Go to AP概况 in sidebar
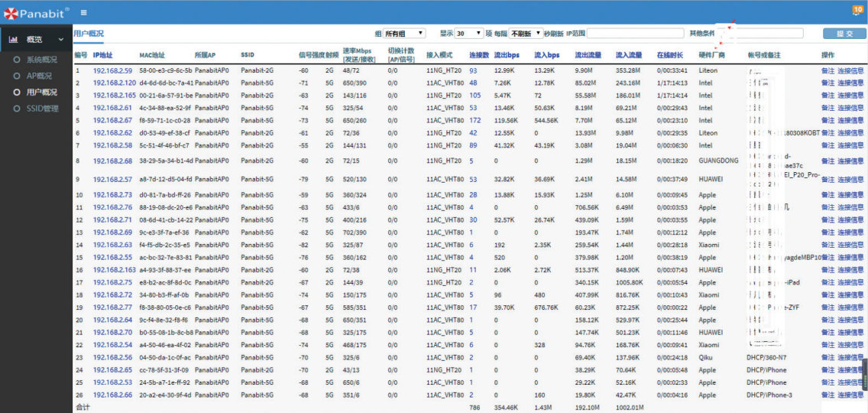 coord(39,76)
